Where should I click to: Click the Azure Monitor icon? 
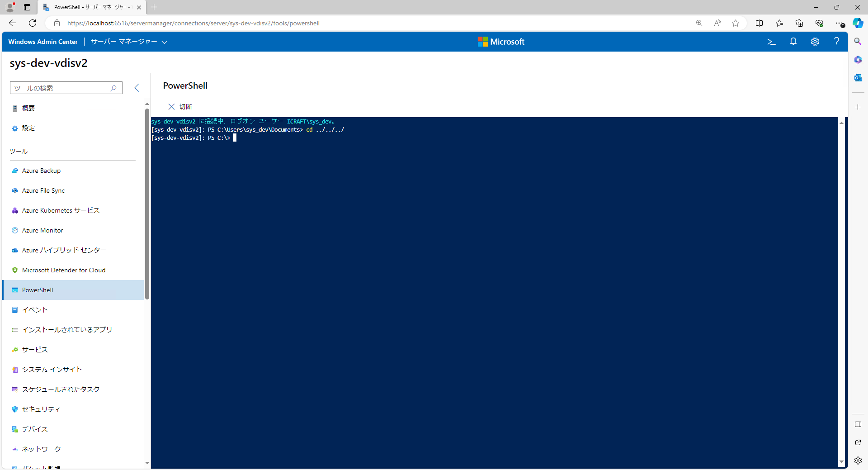(x=15, y=230)
